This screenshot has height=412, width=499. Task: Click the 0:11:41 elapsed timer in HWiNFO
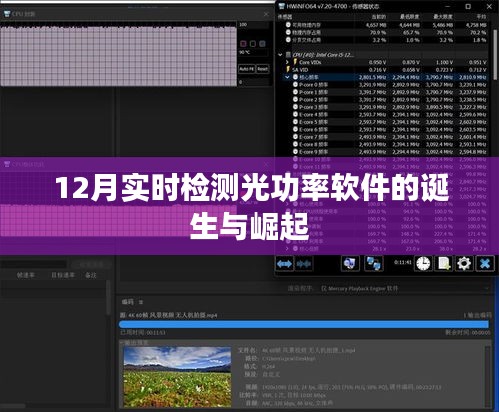coord(402,262)
